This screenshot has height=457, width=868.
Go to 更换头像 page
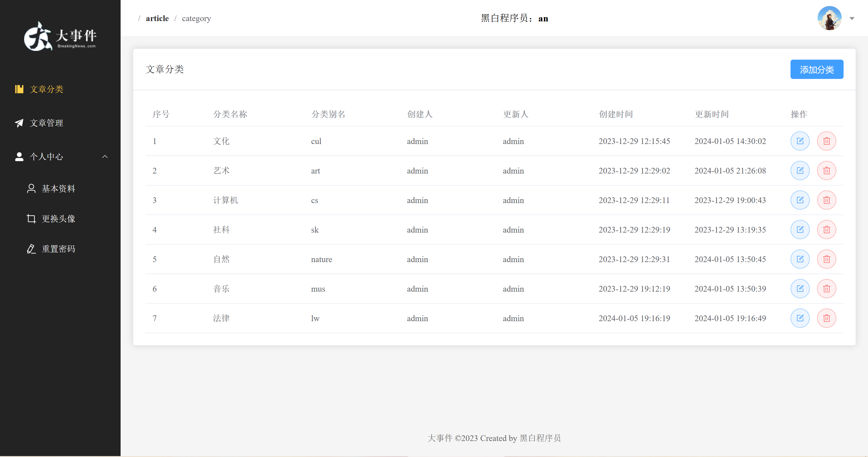pos(58,219)
